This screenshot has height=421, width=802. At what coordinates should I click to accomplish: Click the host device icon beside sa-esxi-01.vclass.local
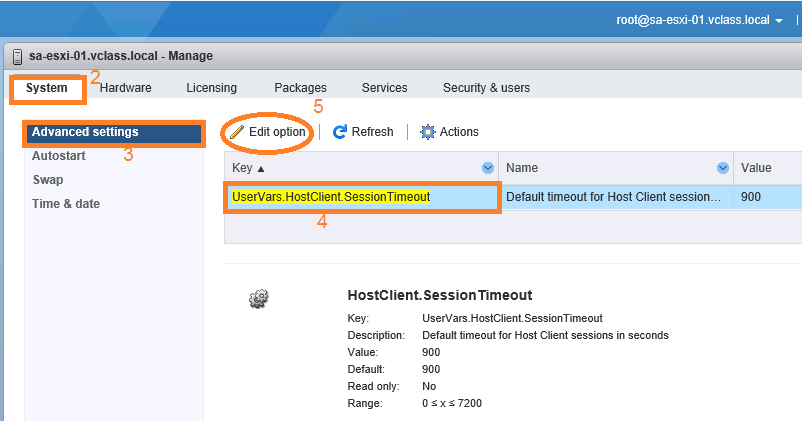(x=17, y=56)
